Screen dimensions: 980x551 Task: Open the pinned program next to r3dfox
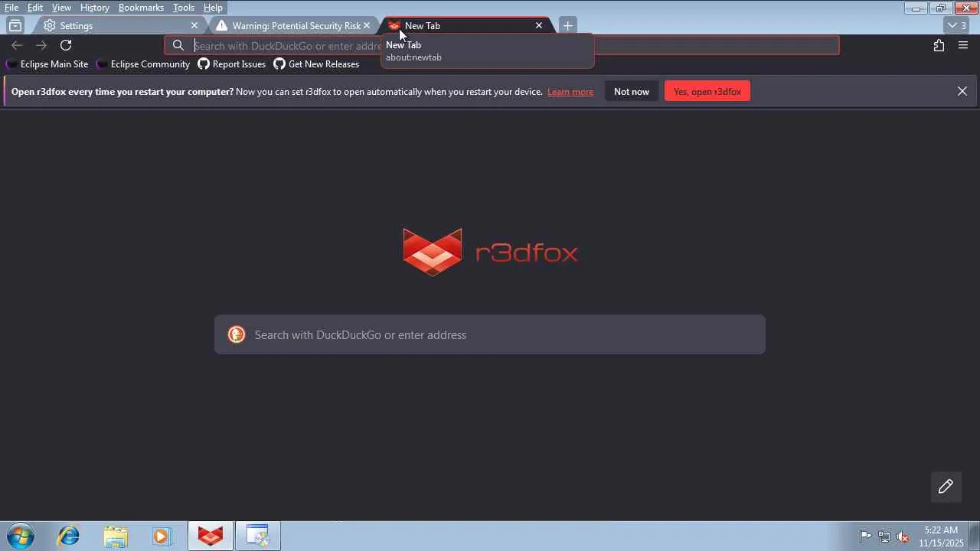coord(257,536)
